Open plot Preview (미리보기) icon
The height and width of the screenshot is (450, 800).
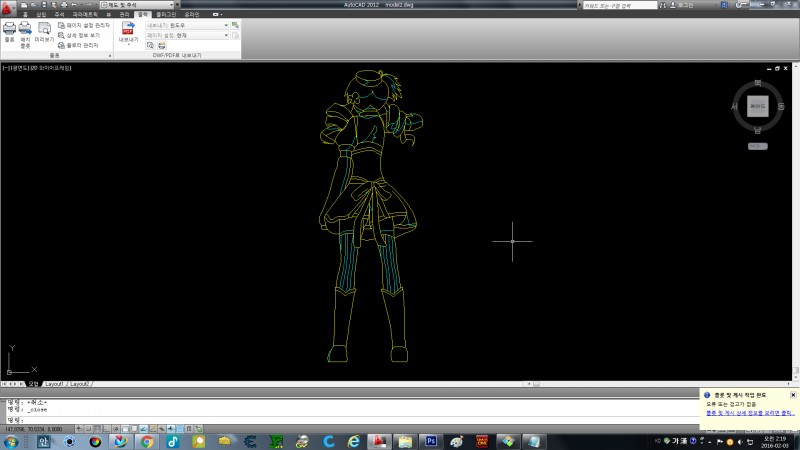pos(43,29)
